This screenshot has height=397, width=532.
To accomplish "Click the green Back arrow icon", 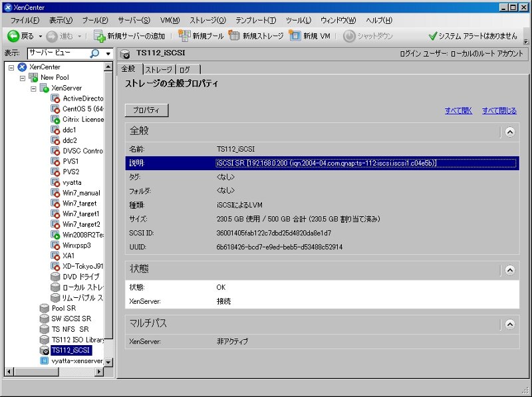I will tap(13, 36).
